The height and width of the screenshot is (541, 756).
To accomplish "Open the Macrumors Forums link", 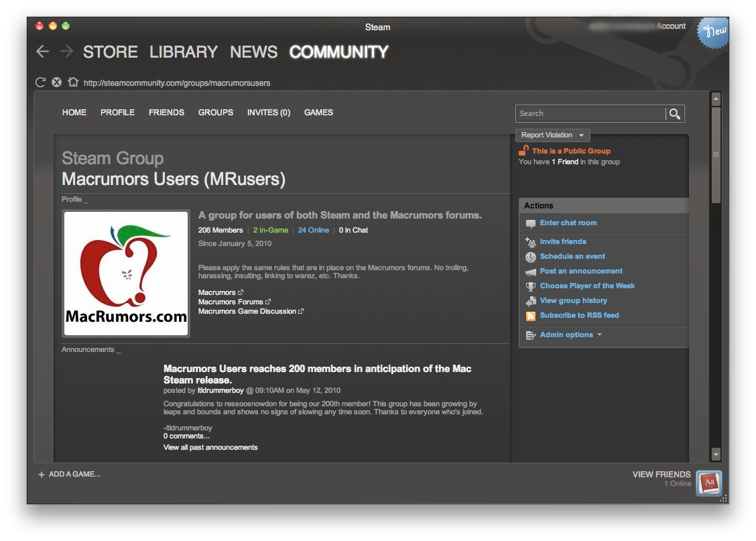I will click(x=231, y=302).
